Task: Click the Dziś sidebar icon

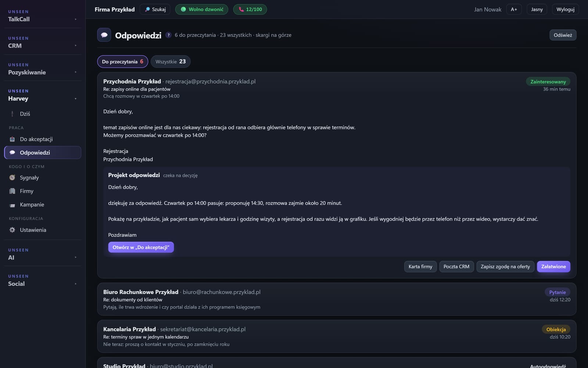Action: 12,114
